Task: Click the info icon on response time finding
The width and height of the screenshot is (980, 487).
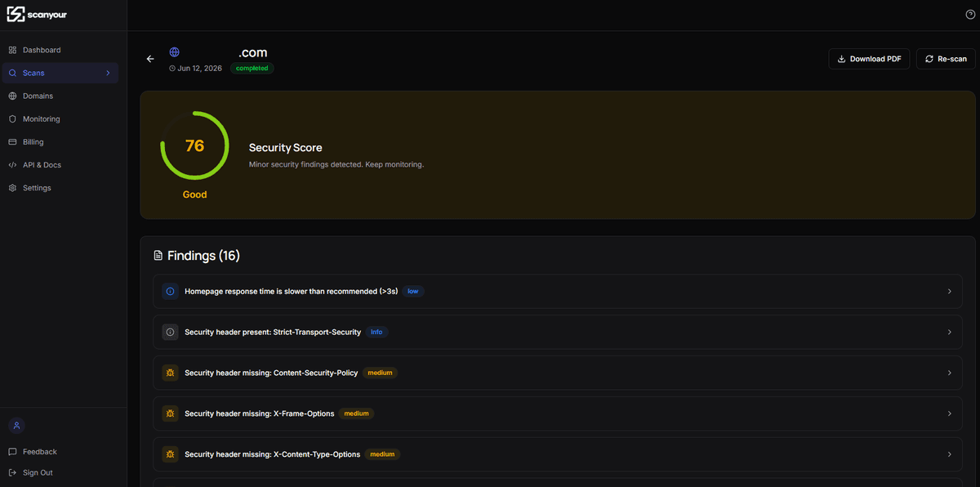Action: (x=170, y=291)
